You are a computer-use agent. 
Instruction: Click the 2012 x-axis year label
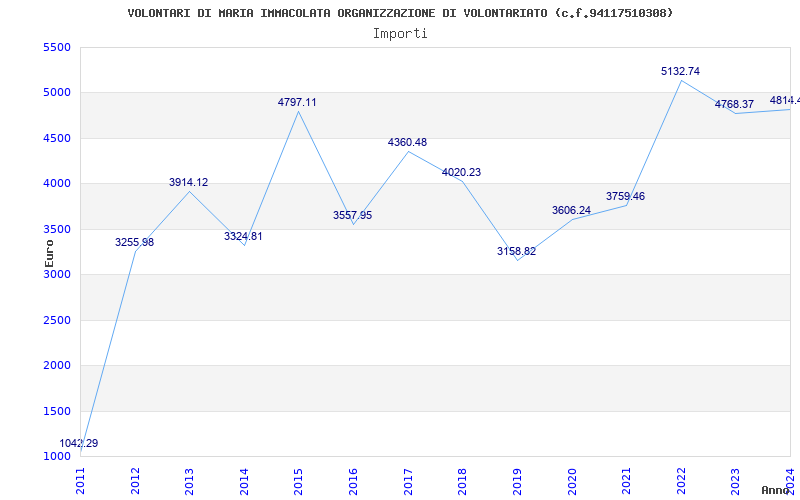[x=135, y=481]
